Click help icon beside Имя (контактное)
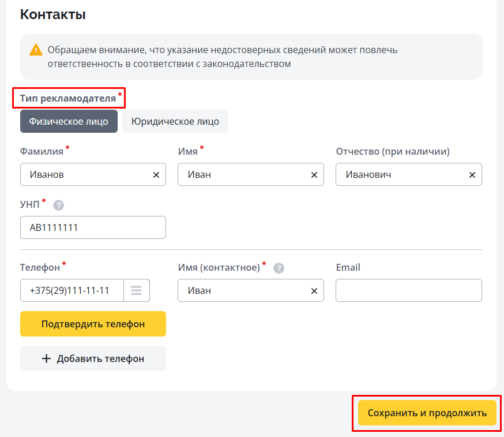This screenshot has height=437, width=504. point(279,268)
